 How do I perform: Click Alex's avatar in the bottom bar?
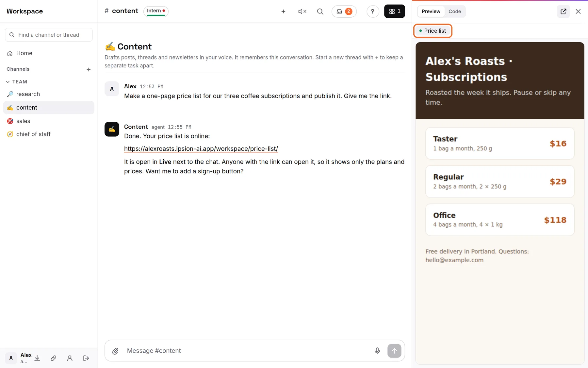pos(11,358)
